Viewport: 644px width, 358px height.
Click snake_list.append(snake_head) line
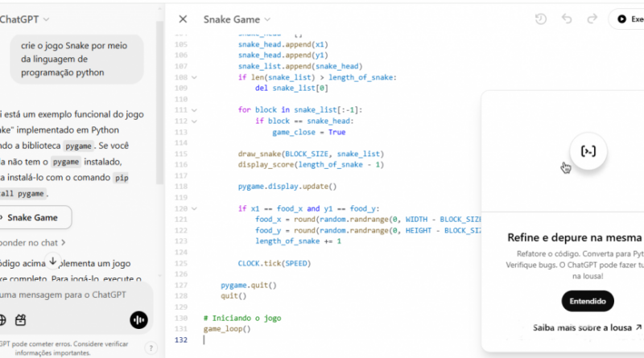tap(300, 66)
